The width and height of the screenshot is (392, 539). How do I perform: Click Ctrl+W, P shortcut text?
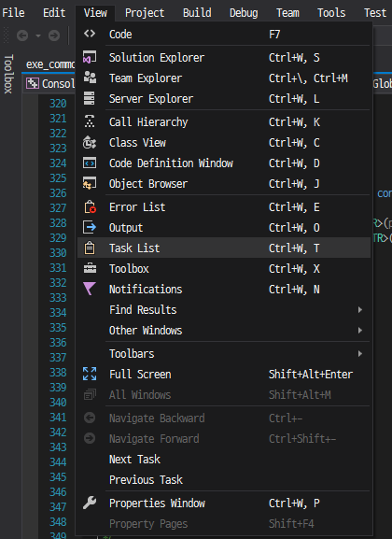[294, 504]
